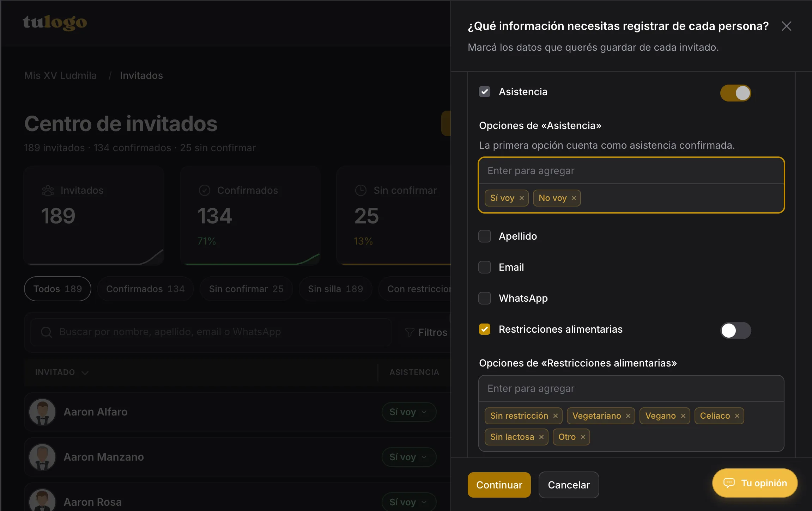Select the guest name 'Aaron Alfaro'

96,412
